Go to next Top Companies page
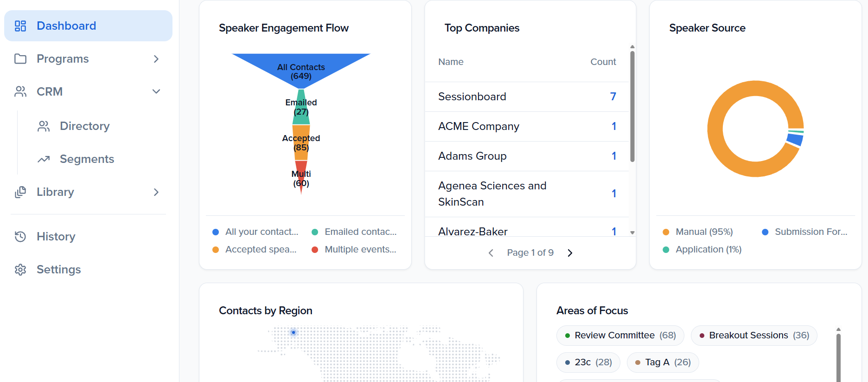The width and height of the screenshot is (868, 382). tap(570, 253)
